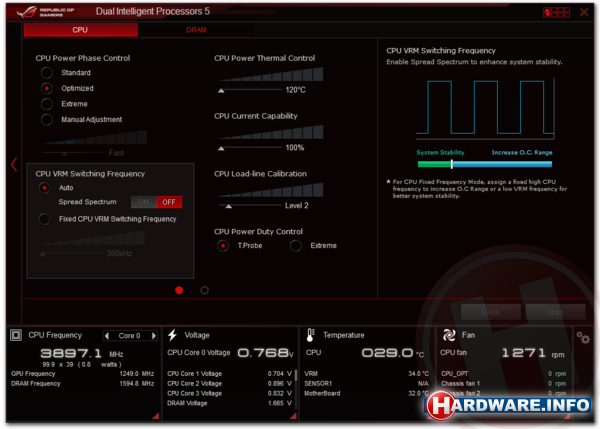
Task: Adjust the manual phase Fast slider handle
Action: click(64, 153)
